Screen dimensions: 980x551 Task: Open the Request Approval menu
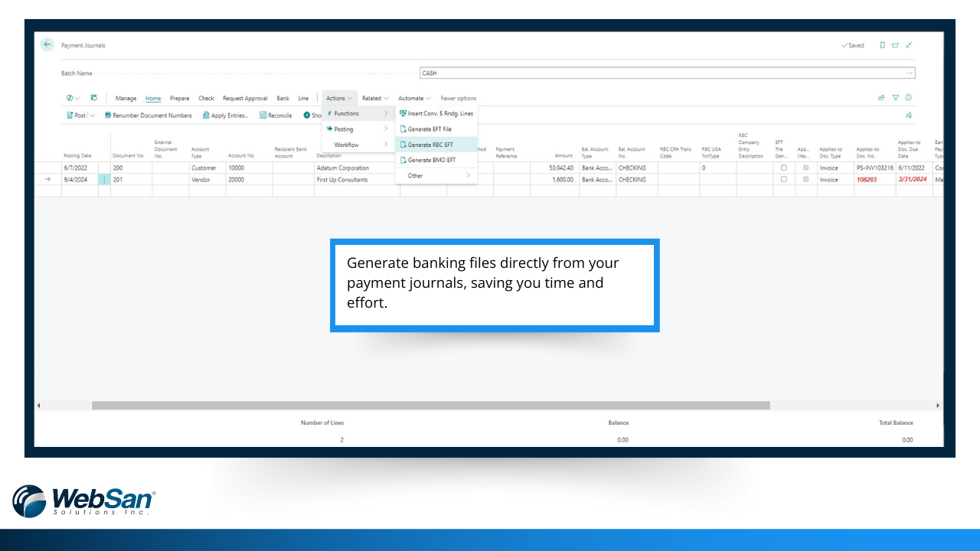coord(245,98)
